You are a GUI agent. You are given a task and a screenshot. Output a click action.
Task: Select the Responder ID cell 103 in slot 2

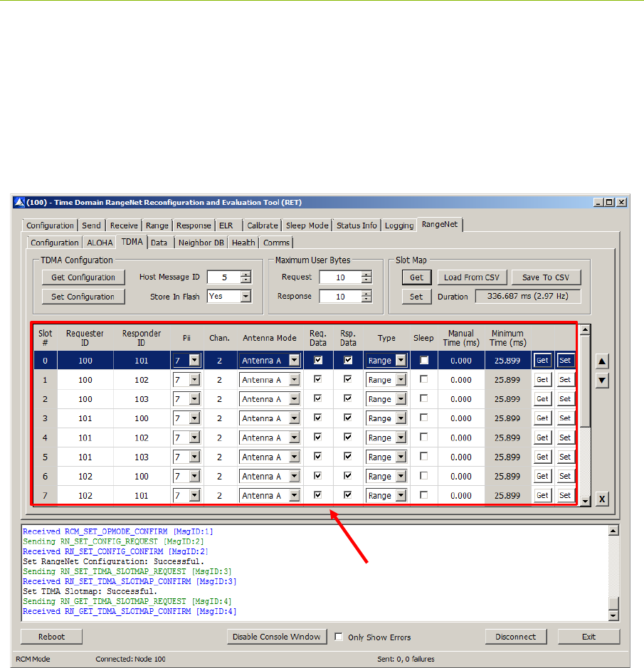tap(142, 399)
